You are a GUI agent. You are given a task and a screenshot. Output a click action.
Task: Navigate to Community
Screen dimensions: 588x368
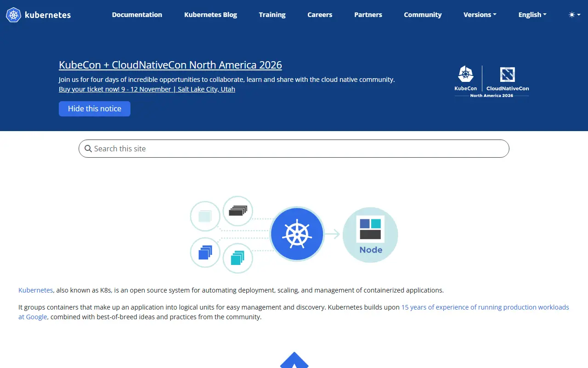pos(423,15)
